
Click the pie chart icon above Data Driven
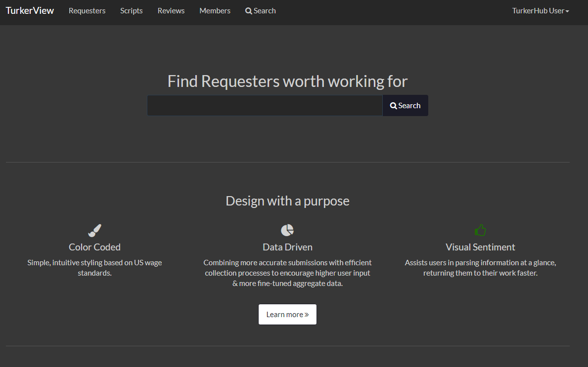tap(287, 229)
